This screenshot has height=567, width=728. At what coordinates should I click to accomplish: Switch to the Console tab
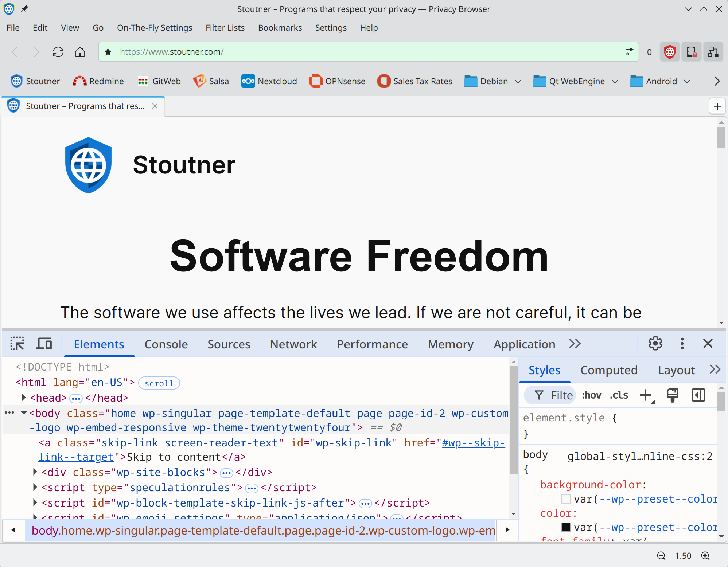[166, 344]
